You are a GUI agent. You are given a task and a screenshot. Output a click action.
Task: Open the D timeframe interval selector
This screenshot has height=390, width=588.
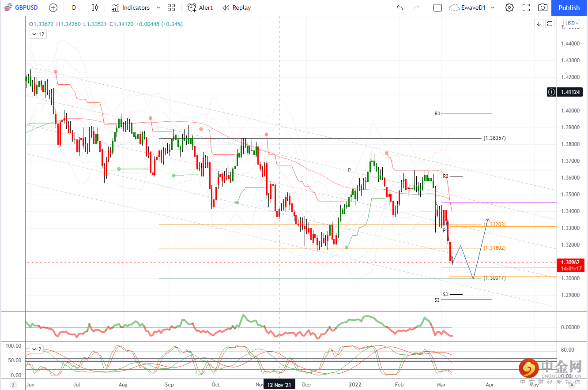(x=74, y=7)
